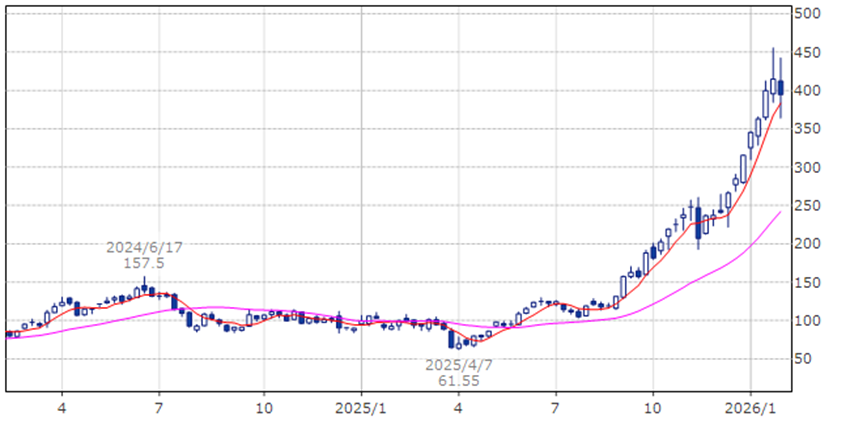Click the right end of the magenta moving average line
The image size is (850, 425).
(x=779, y=212)
